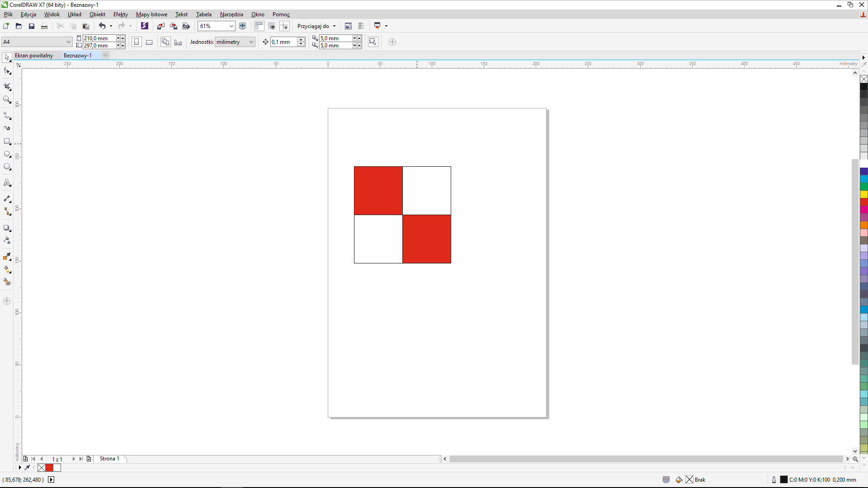Select the Zoom tool in toolbox
868x488 pixels.
(7, 99)
